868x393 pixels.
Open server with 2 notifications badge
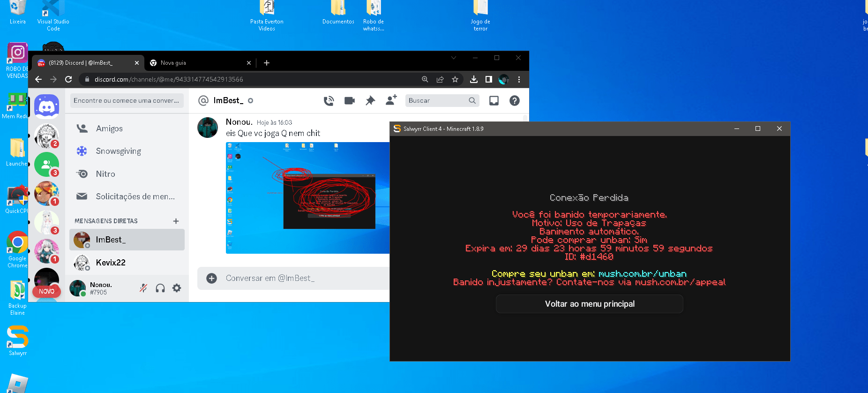pyautogui.click(x=46, y=136)
